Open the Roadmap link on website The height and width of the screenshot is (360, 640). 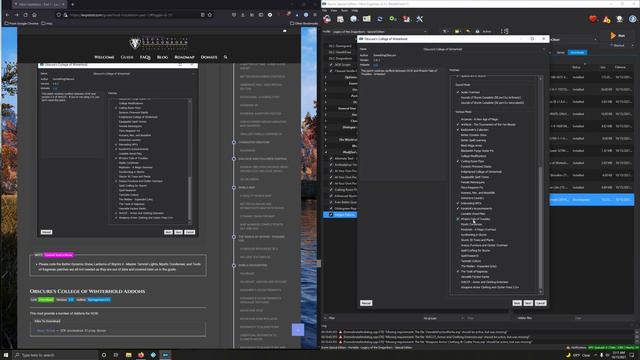point(184,57)
